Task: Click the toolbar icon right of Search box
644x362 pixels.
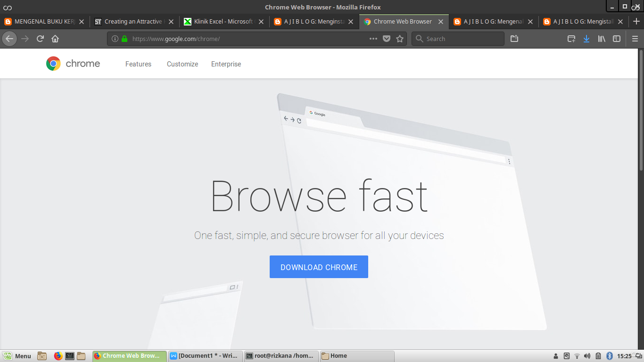Action: tap(514, 39)
